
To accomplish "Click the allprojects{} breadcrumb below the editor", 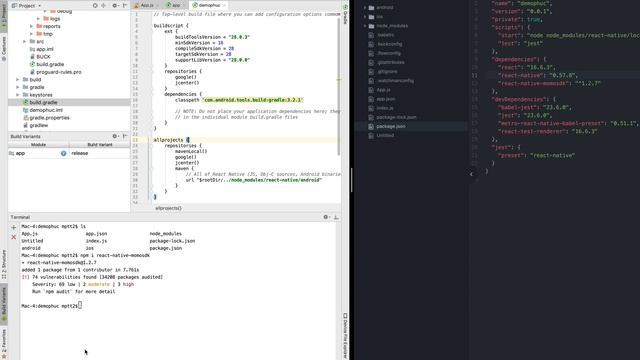I will pos(168,208).
